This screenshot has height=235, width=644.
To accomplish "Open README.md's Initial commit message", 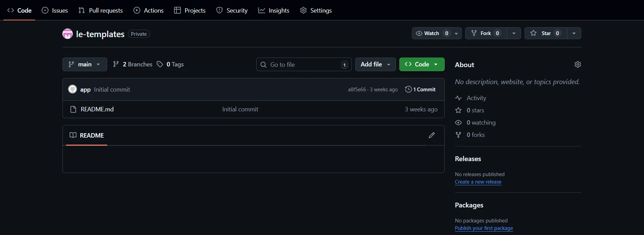I will pyautogui.click(x=240, y=109).
